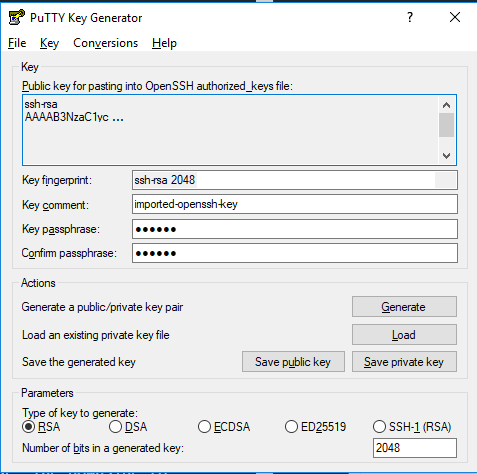This screenshot has width=477, height=474.
Task: Open the Key menu
Action: [x=49, y=43]
